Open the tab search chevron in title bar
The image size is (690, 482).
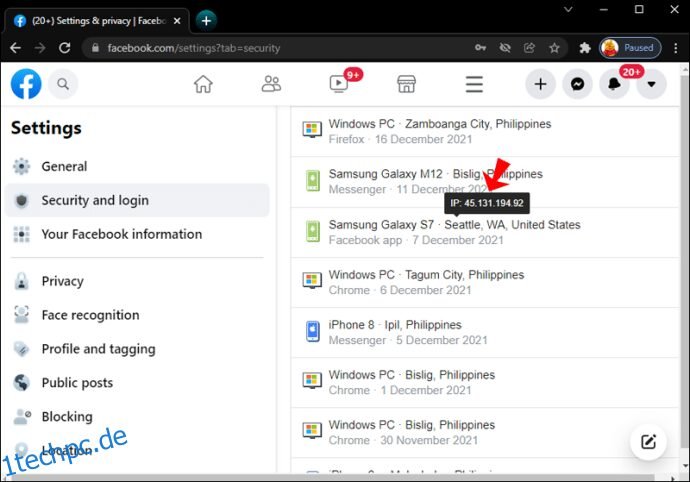point(568,9)
